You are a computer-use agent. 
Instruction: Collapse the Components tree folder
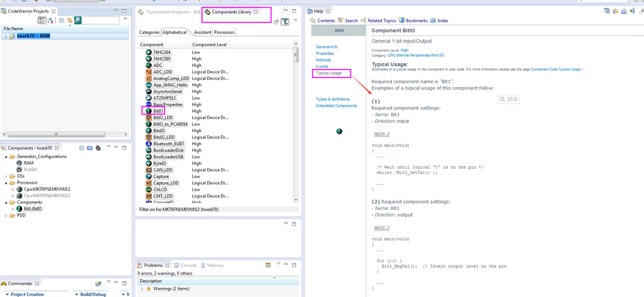click(6, 202)
